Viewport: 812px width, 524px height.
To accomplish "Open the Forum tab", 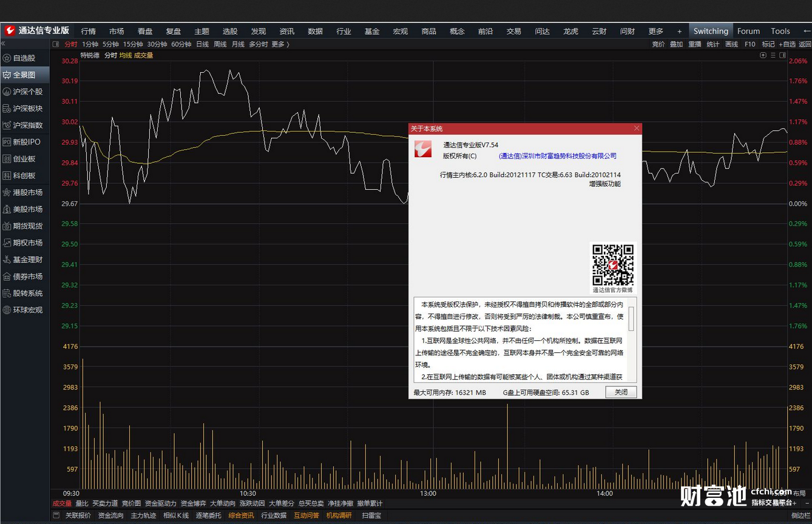I will (748, 31).
